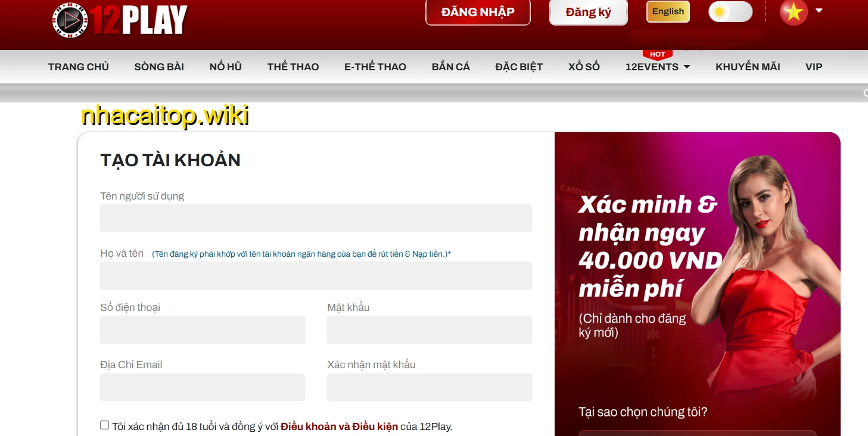This screenshot has height=436, width=868.
Task: Focus the Xác nhận mật khẩu field
Action: click(x=430, y=387)
